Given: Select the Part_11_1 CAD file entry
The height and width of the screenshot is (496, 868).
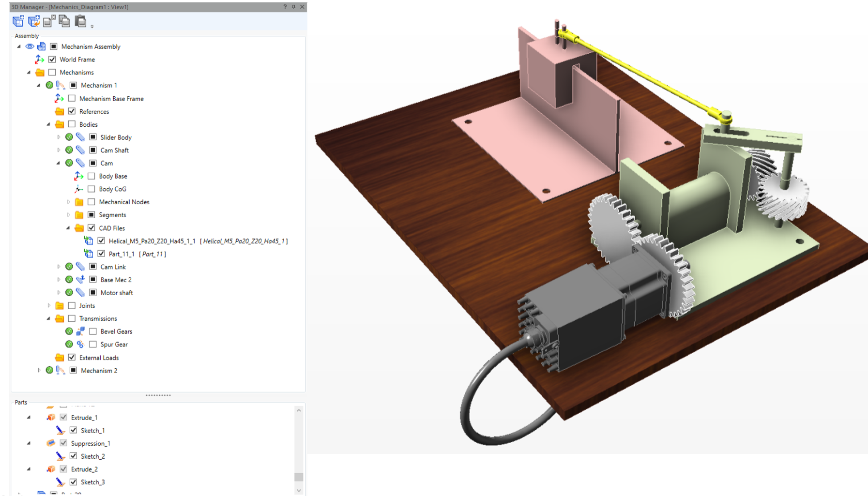Looking at the screenshot, I should coord(122,254).
